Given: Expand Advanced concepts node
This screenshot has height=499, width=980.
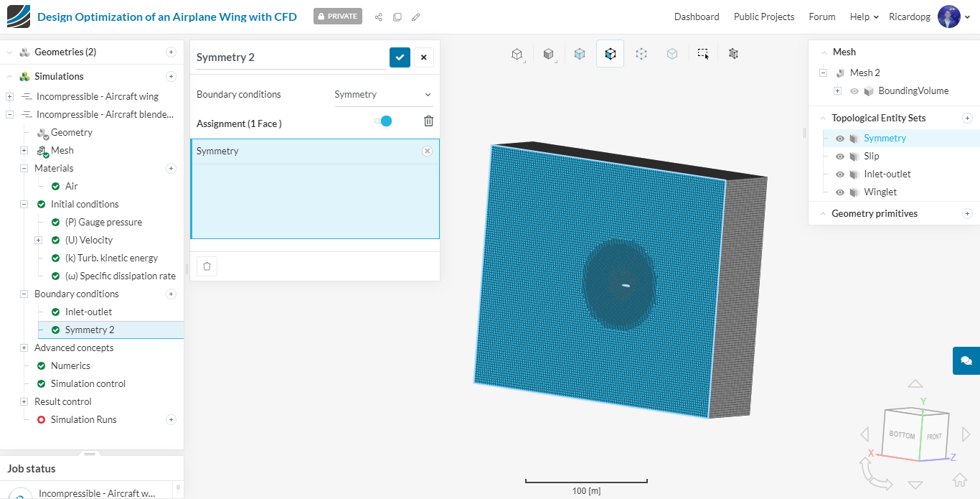Looking at the screenshot, I should (24, 348).
